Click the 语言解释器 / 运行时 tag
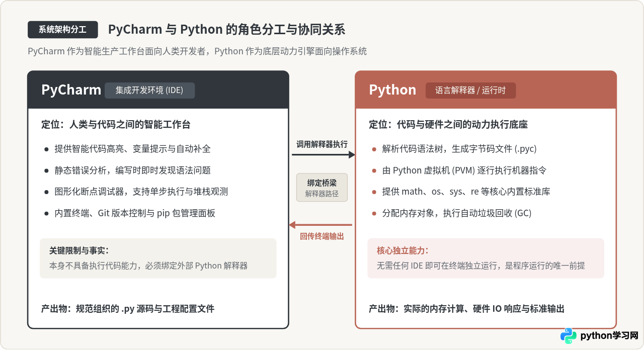This screenshot has width=644, height=350. (470, 91)
